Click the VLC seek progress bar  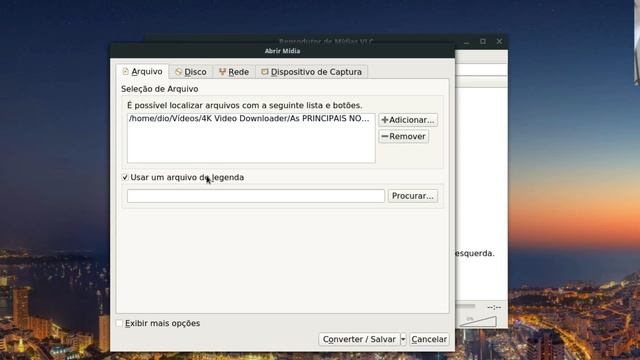(x=465, y=306)
